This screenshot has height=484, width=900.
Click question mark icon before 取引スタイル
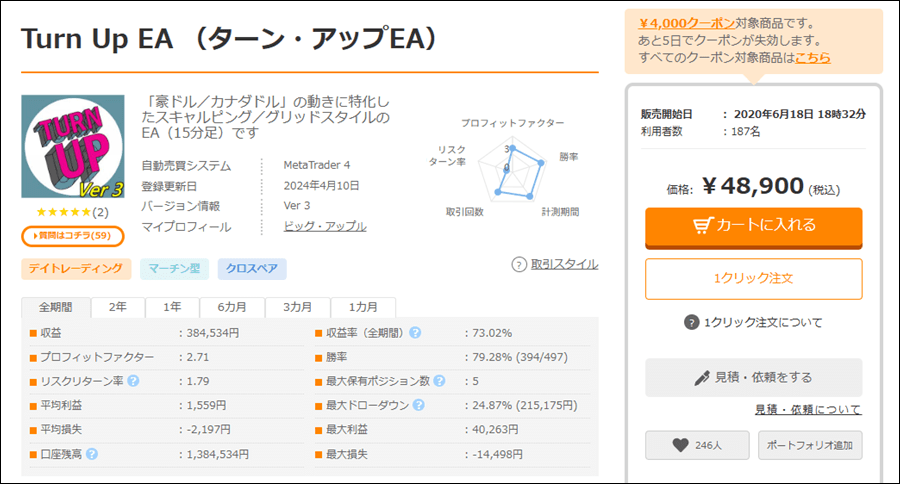click(x=519, y=265)
